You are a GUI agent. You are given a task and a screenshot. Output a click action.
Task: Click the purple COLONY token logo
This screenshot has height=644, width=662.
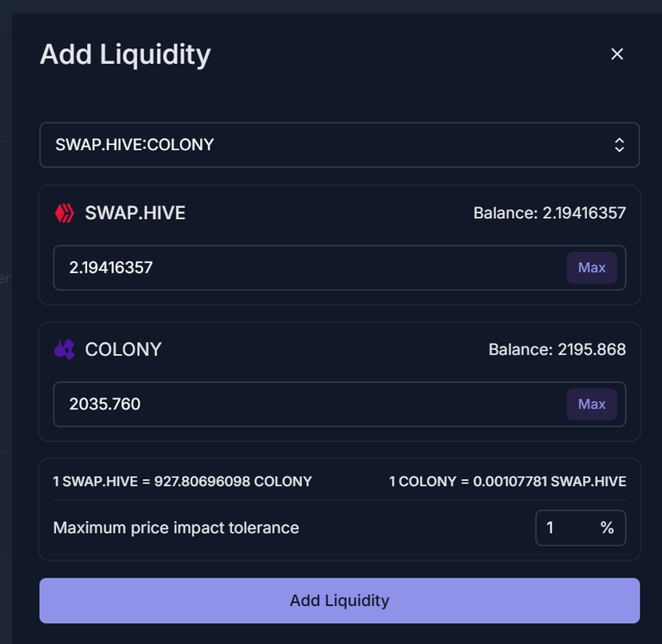click(65, 350)
